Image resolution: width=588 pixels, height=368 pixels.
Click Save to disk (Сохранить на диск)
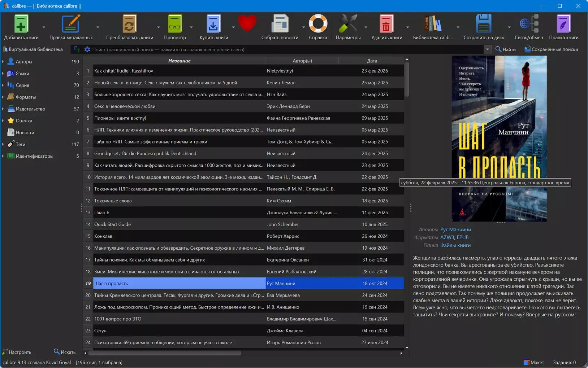tap(484, 24)
